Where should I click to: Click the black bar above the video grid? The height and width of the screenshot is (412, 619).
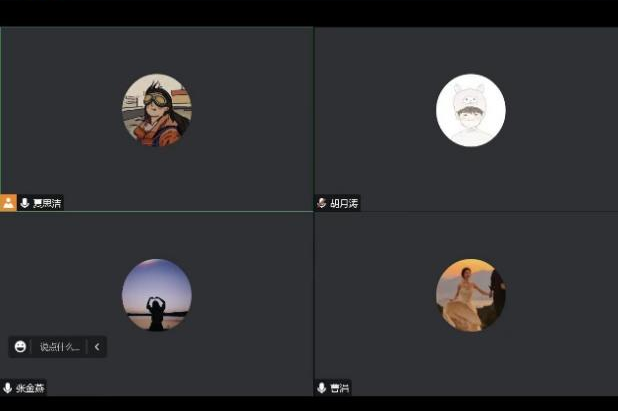click(309, 12)
